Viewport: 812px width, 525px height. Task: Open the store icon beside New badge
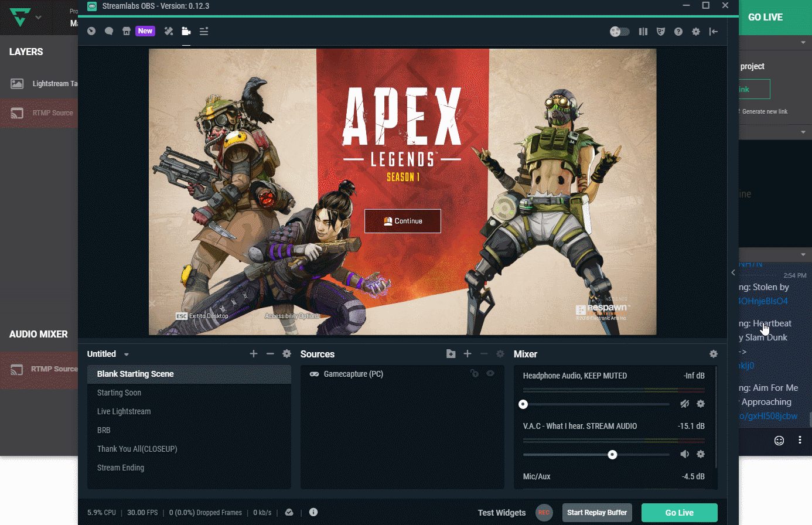tap(127, 31)
